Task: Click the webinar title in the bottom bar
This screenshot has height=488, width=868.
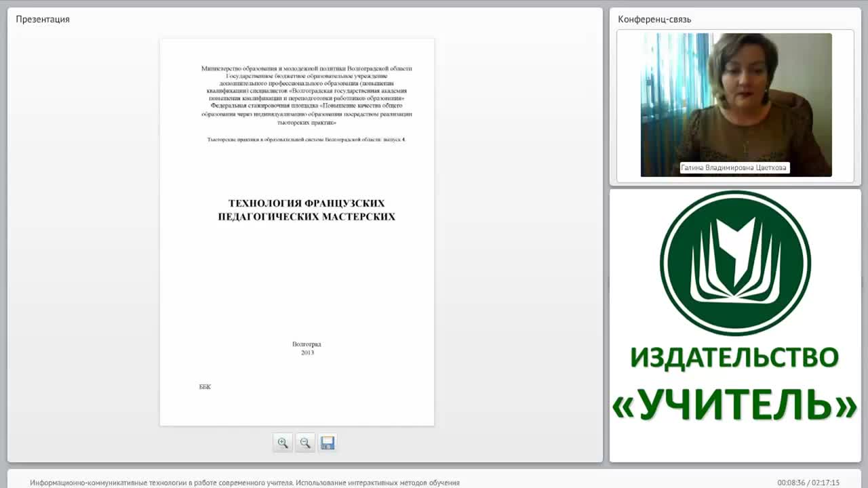Action: click(245, 483)
